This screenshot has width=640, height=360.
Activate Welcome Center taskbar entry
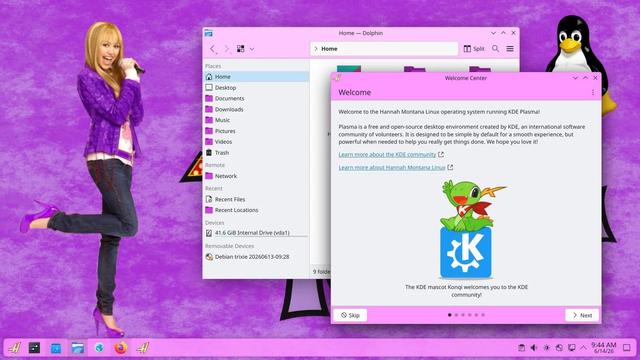tap(142, 348)
